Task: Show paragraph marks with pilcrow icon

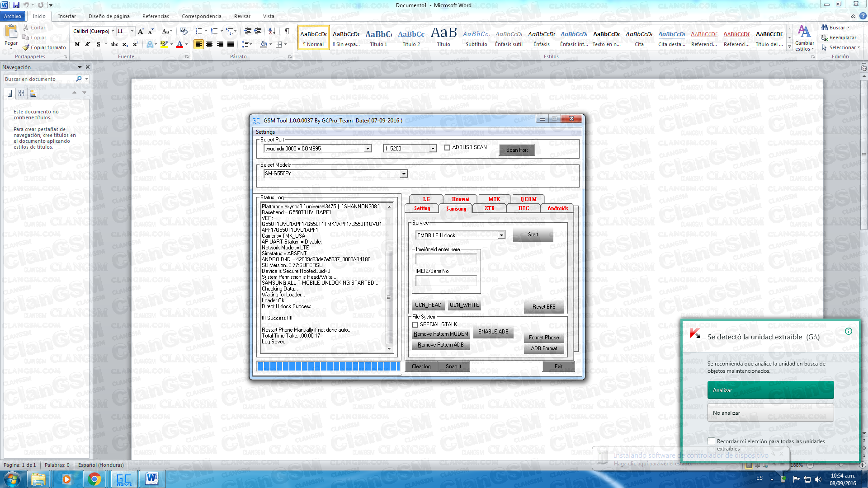Action: point(287,31)
